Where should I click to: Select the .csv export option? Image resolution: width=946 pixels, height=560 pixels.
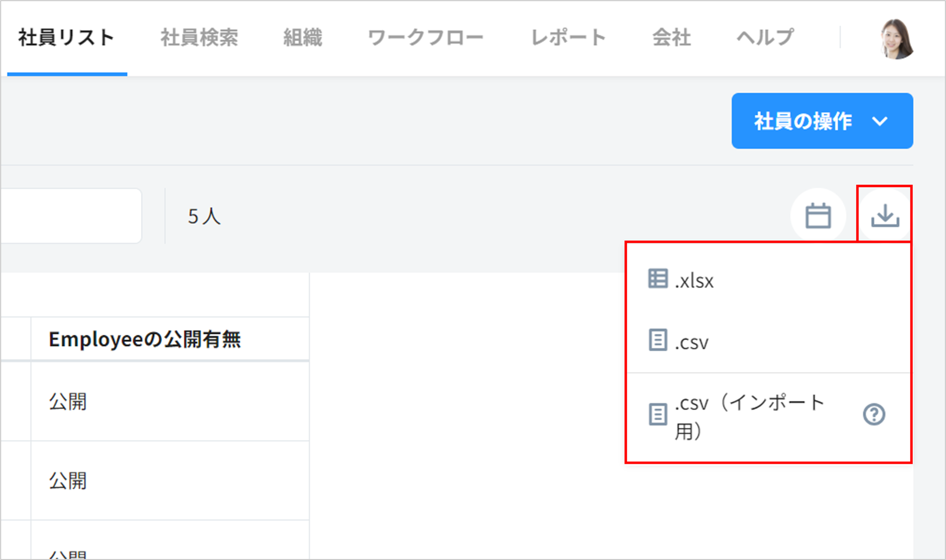point(692,342)
